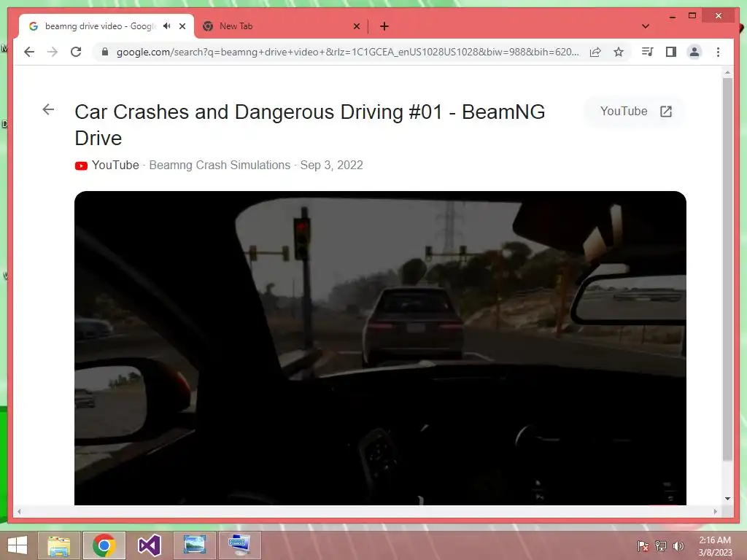Viewport: 747px width, 560px height.
Task: Open Visual Studio from taskbar
Action: [x=149, y=545]
